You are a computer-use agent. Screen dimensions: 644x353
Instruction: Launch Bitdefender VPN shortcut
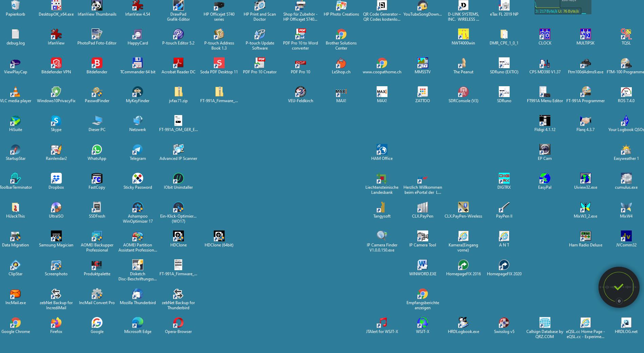pos(56,63)
